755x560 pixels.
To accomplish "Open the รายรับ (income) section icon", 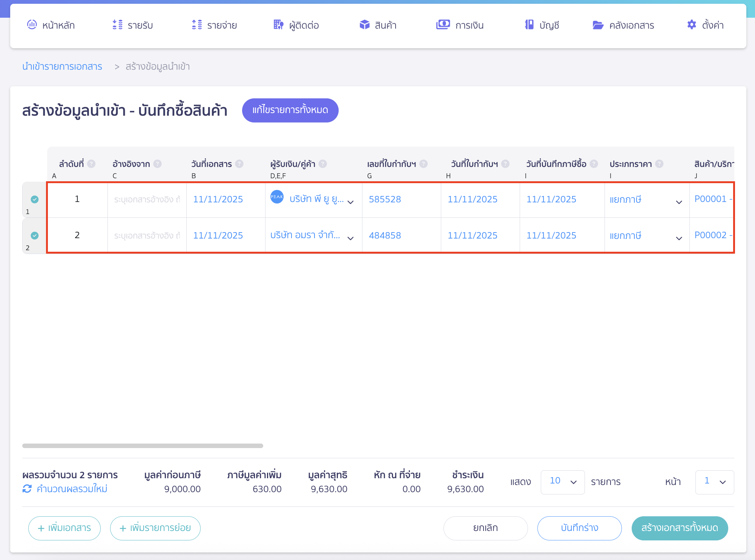I will (x=117, y=25).
